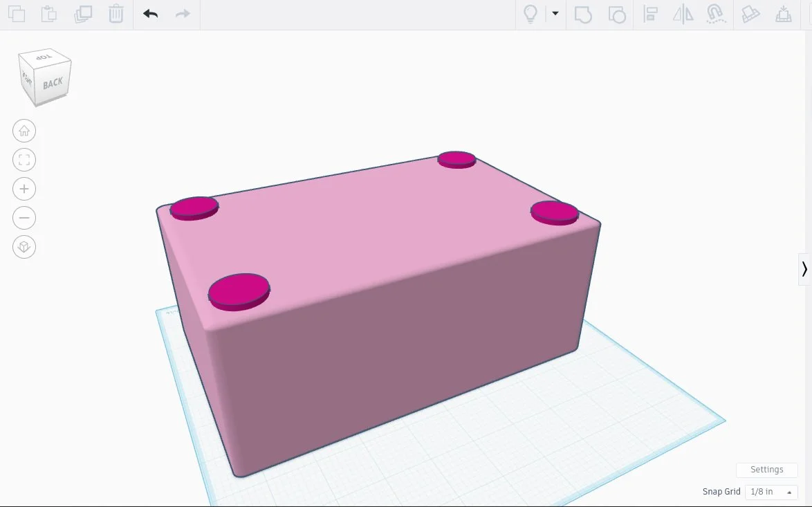Fit all in view

pyautogui.click(x=24, y=160)
